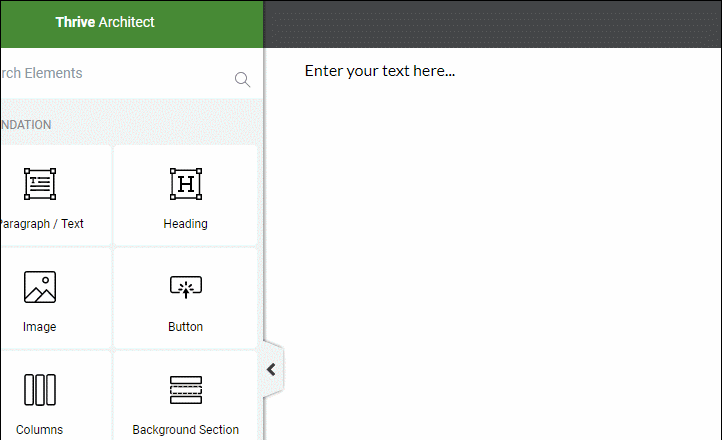Image resolution: width=722 pixels, height=440 pixels.
Task: Choose the Button element icon
Action: click(x=185, y=287)
